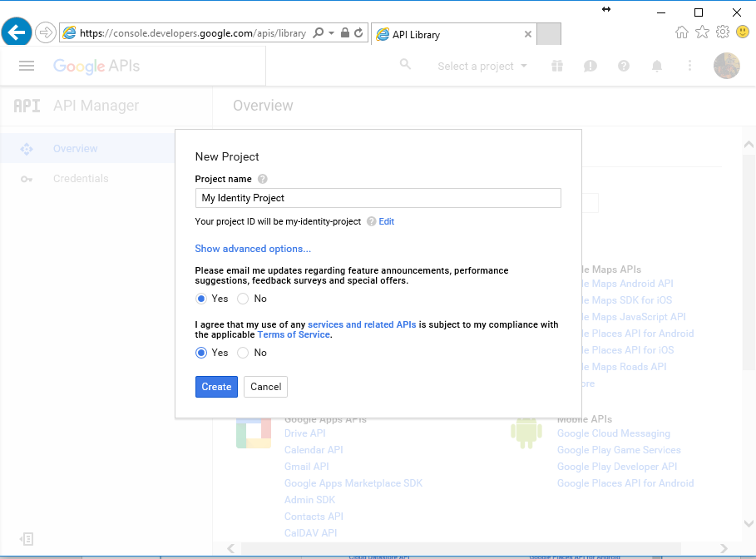The image size is (756, 559).
Task: Open Maps Roads API link
Action: tap(625, 367)
